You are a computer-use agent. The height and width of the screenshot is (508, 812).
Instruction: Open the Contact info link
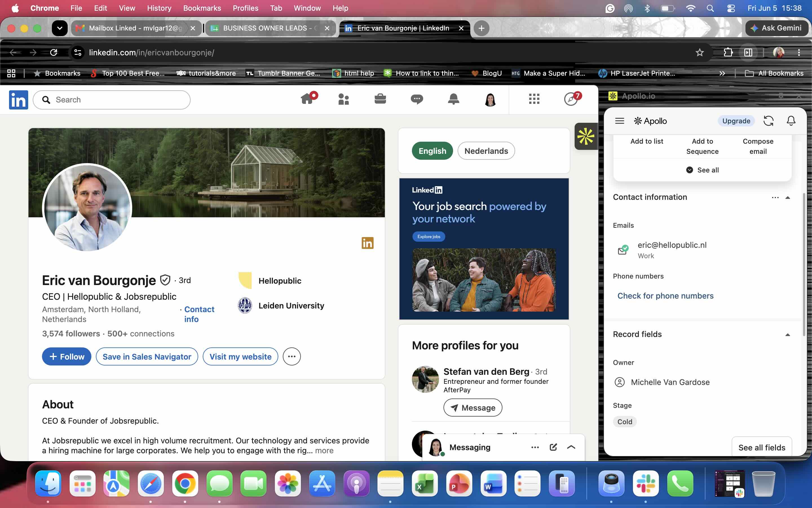tap(199, 314)
